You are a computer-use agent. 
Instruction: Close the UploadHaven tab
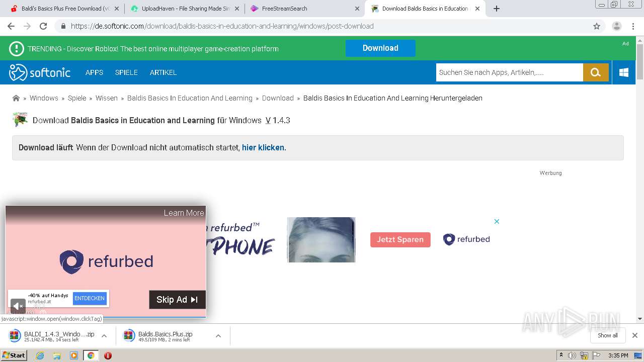click(x=237, y=9)
